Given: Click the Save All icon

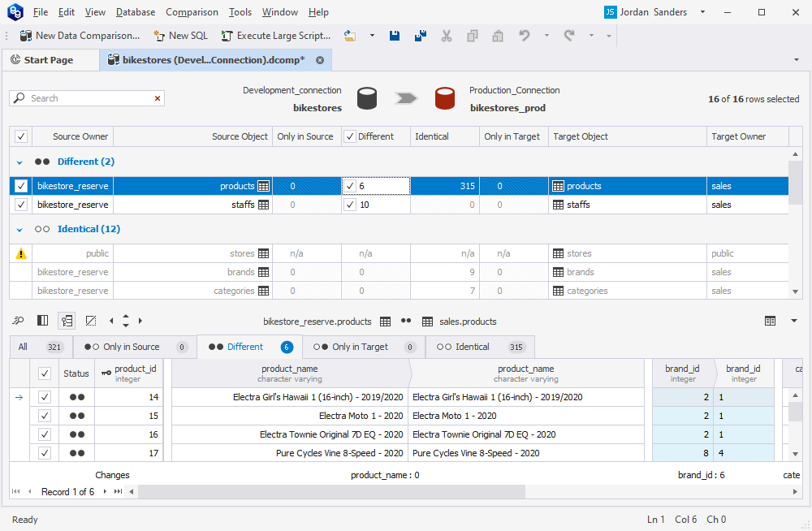Looking at the screenshot, I should [x=421, y=36].
